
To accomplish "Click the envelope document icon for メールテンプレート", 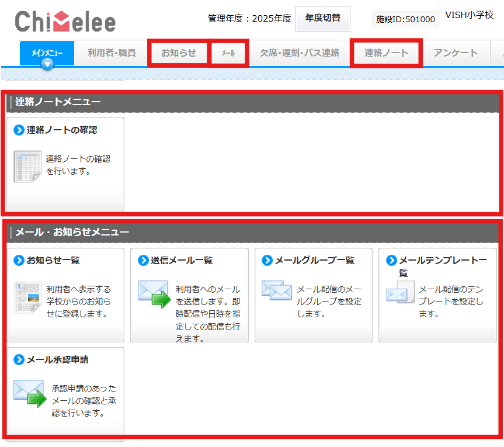I will [400, 292].
